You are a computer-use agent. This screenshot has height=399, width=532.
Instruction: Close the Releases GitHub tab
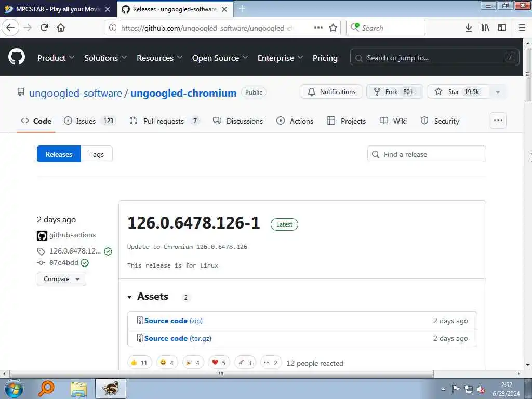[x=224, y=9]
